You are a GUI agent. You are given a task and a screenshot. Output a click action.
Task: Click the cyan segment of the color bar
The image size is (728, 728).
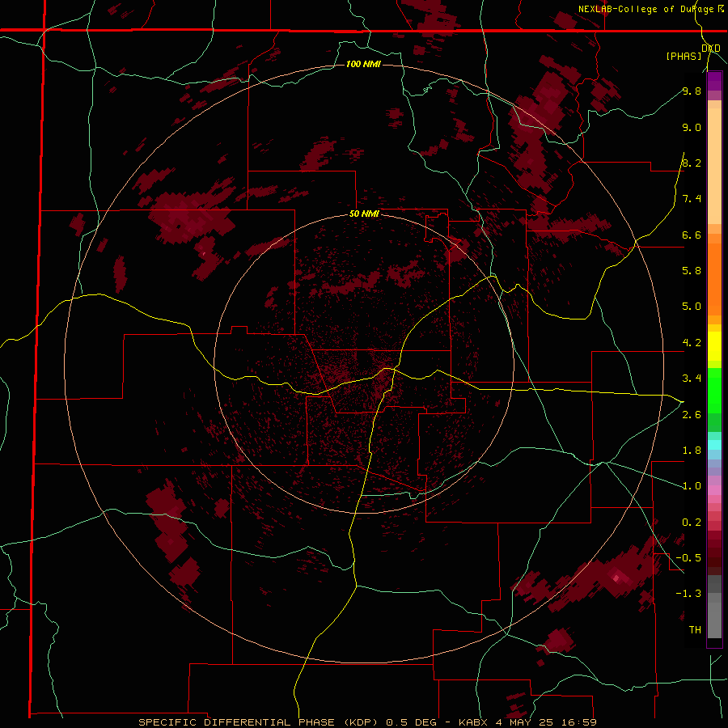[x=714, y=445]
